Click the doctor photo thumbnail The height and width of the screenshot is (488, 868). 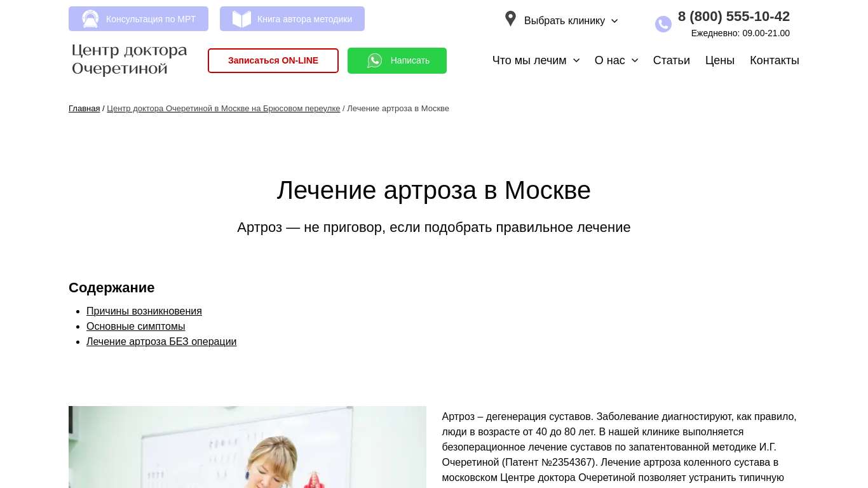[247, 447]
